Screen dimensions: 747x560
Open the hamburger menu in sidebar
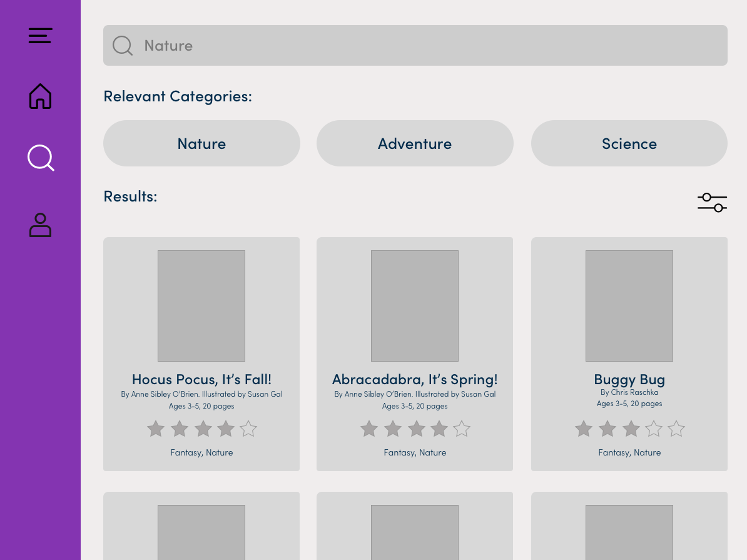40,36
